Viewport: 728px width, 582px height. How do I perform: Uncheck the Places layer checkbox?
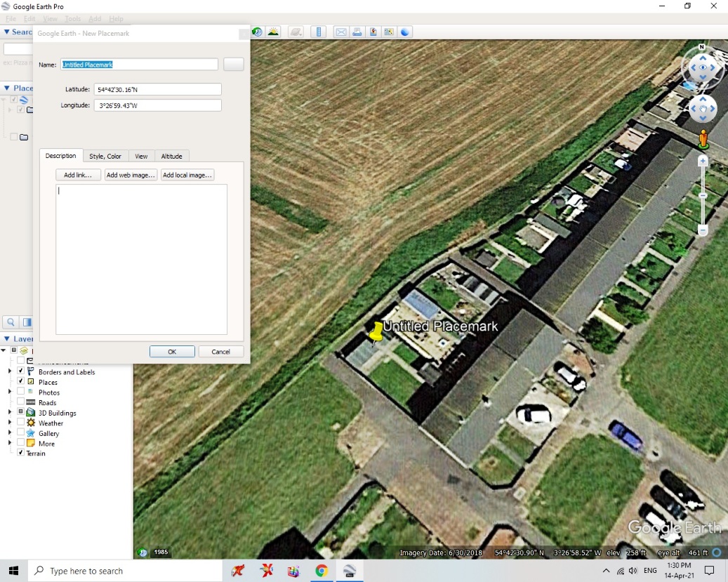pyautogui.click(x=20, y=381)
